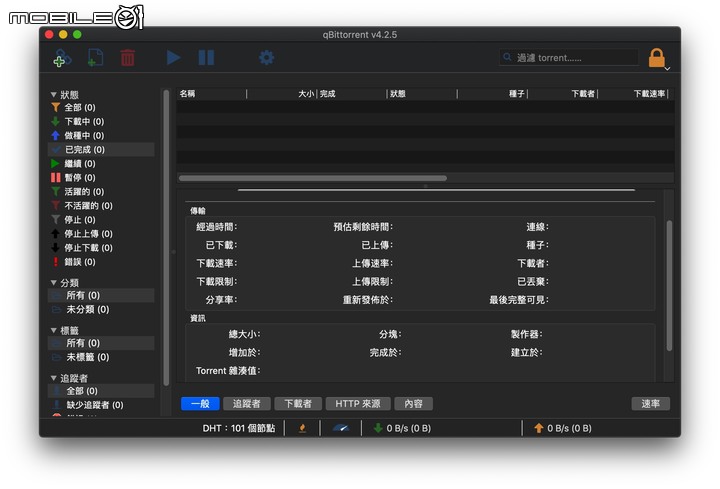
Task: Switch to the HTTP 來源 tab
Action: pos(358,404)
